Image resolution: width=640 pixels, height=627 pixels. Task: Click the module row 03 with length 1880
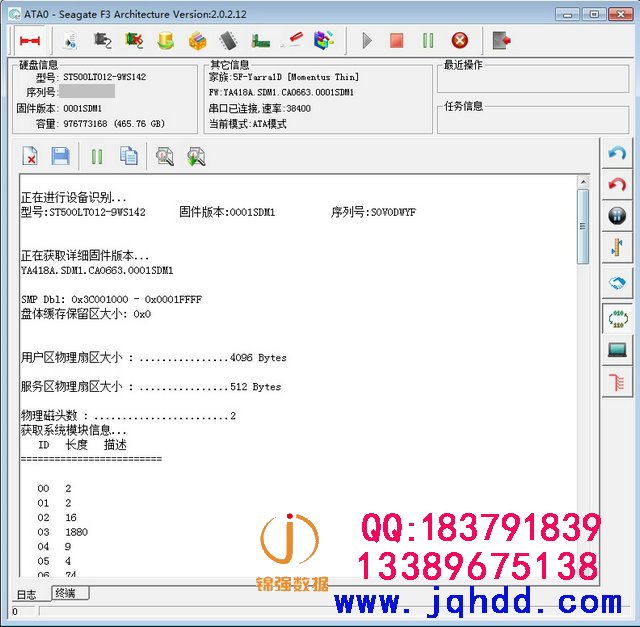pyautogui.click(x=62, y=532)
